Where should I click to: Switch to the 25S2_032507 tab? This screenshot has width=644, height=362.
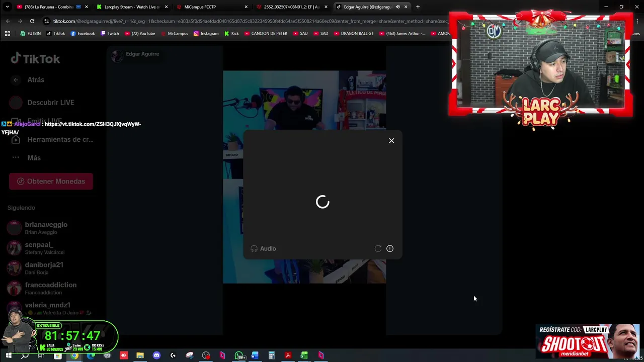291,7
